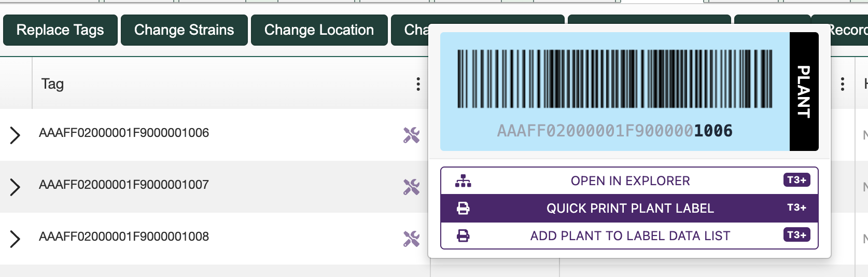This screenshot has width=868, height=277.
Task: Choose Open In Explorer
Action: [x=629, y=181]
